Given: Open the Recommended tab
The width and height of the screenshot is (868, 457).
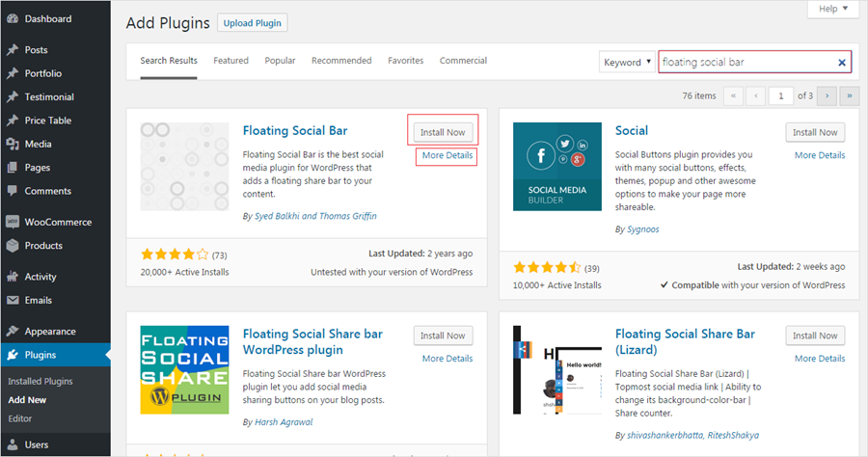Looking at the screenshot, I should [x=341, y=61].
